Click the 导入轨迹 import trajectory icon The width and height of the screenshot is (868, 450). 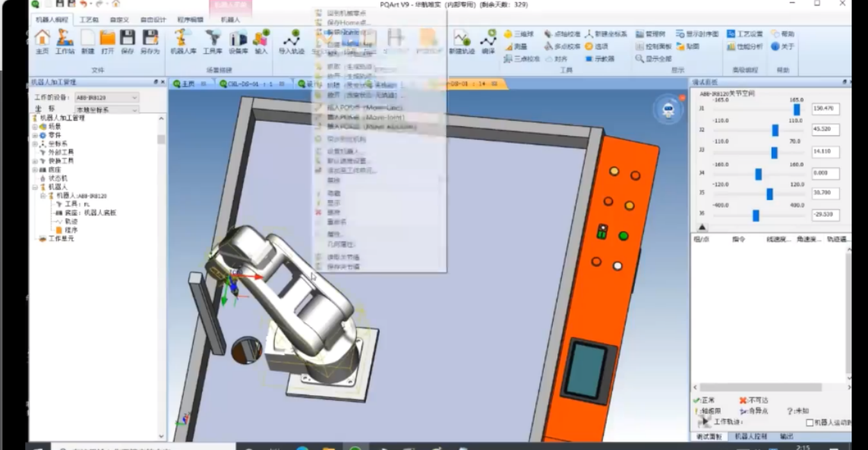coord(290,41)
